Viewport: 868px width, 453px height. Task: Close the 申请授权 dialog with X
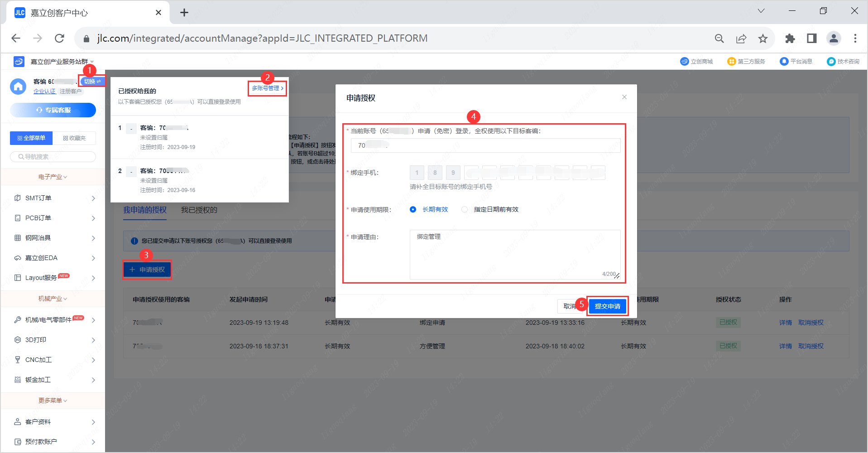tap(624, 97)
